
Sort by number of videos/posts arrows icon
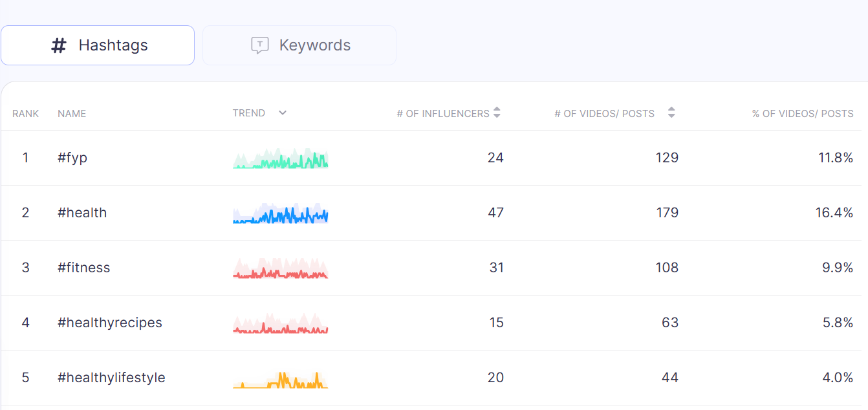671,113
